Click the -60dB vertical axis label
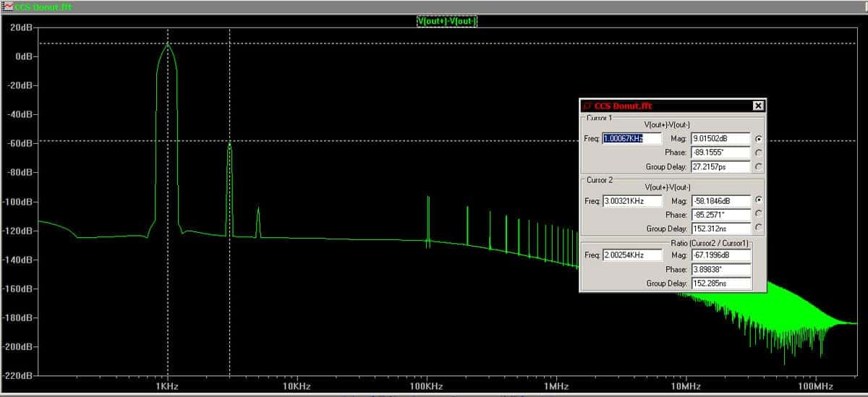Screen dimensions: 868x397 pyautogui.click(x=20, y=143)
